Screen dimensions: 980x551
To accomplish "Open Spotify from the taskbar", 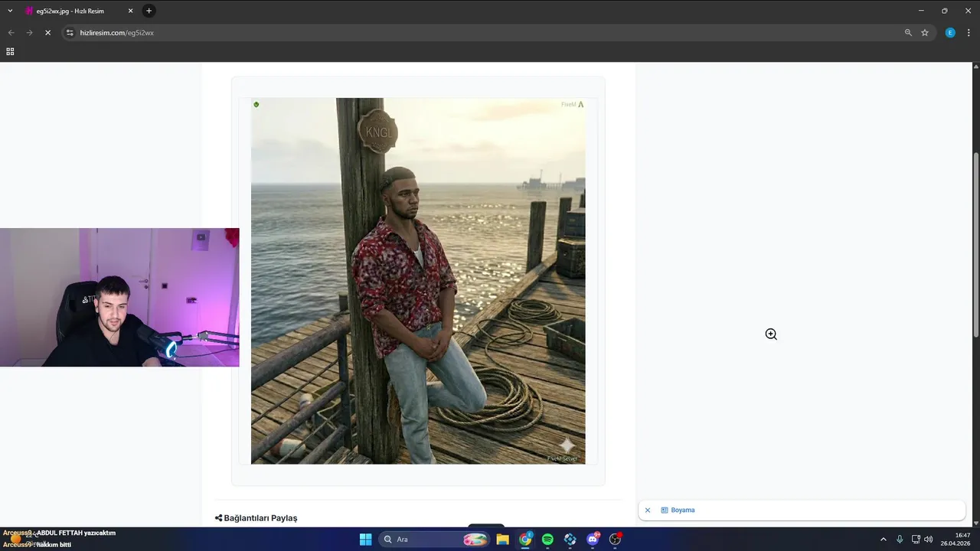I will 547,540.
